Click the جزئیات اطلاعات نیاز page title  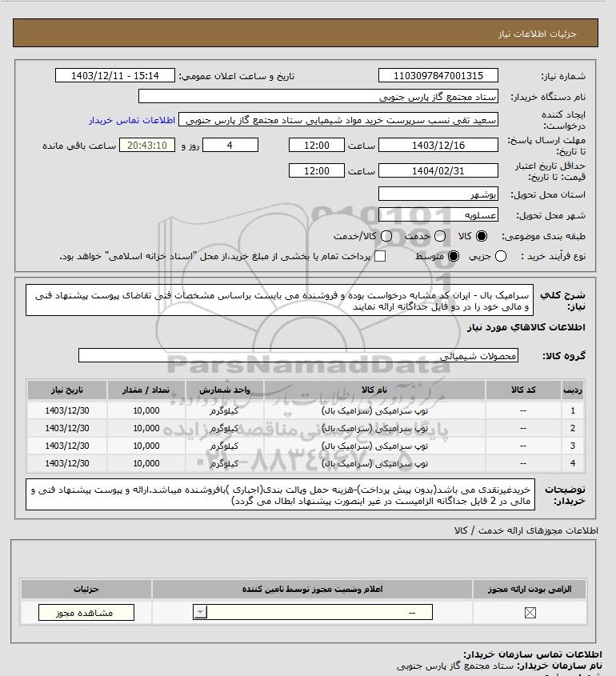point(537,34)
